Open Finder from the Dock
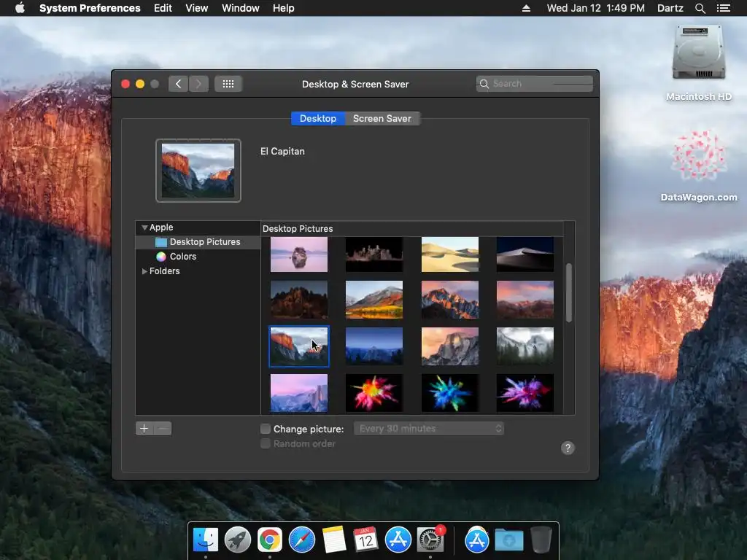747x560 pixels. pos(206,540)
